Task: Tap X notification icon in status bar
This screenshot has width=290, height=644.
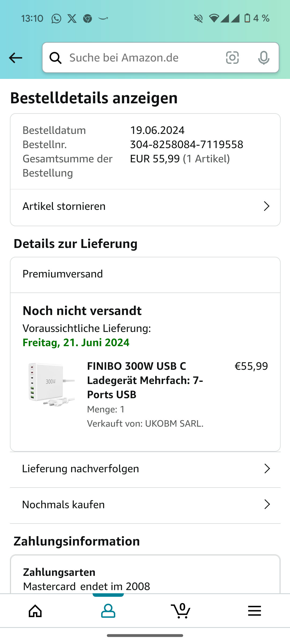Action: click(x=72, y=19)
